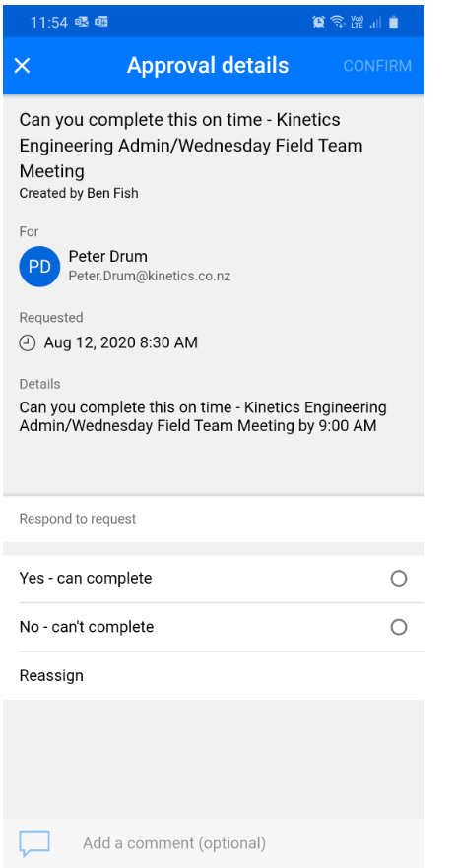This screenshot has height=868, width=457.
Task: Tap the clock icon beside requested date
Action: [x=27, y=343]
